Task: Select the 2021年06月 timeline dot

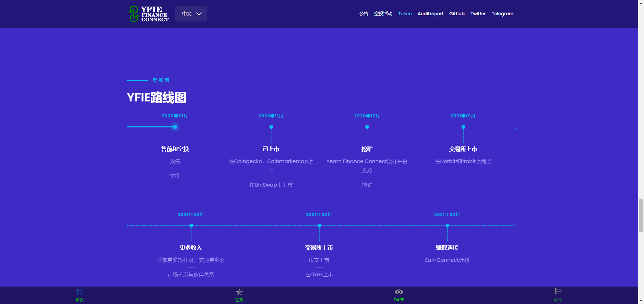Action: click(191, 226)
